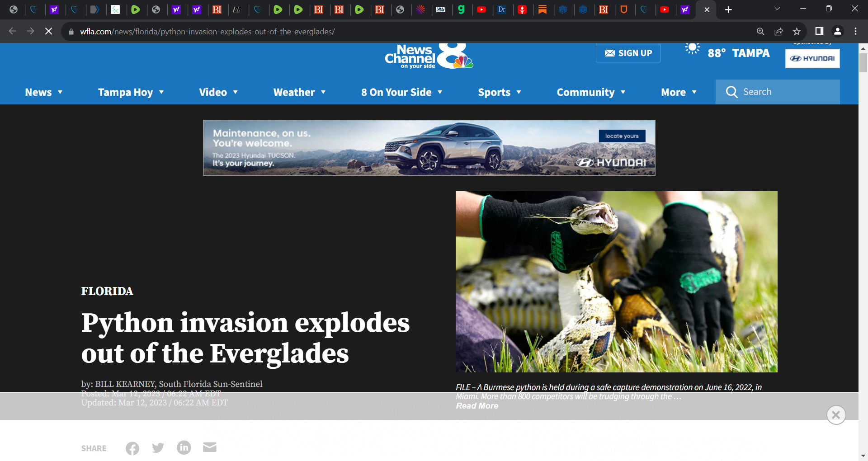Expand the News menu arrow
The height and width of the screenshot is (461, 868).
60,92
